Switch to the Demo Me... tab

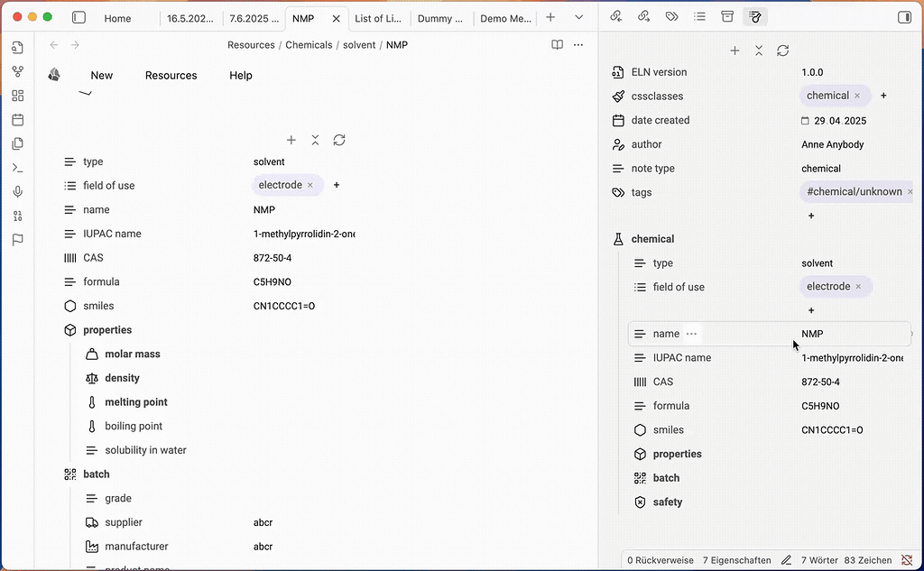[505, 18]
